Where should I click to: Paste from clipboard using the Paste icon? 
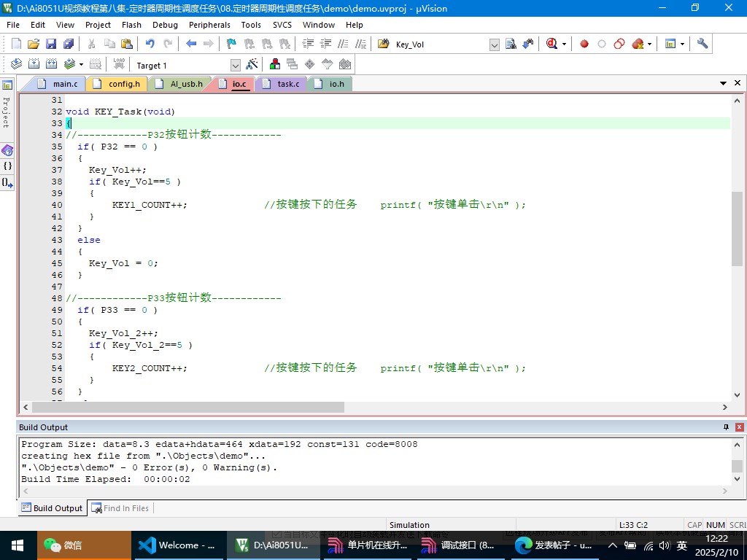127,44
